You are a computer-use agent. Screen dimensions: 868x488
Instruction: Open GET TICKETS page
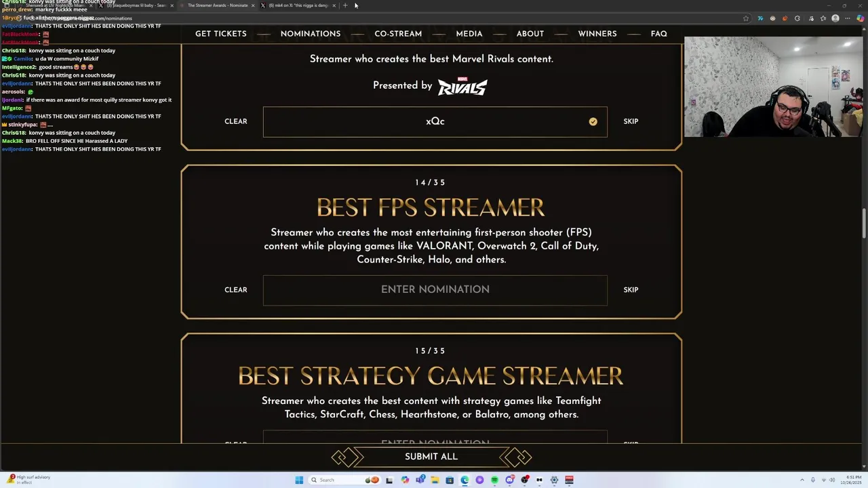click(x=221, y=33)
